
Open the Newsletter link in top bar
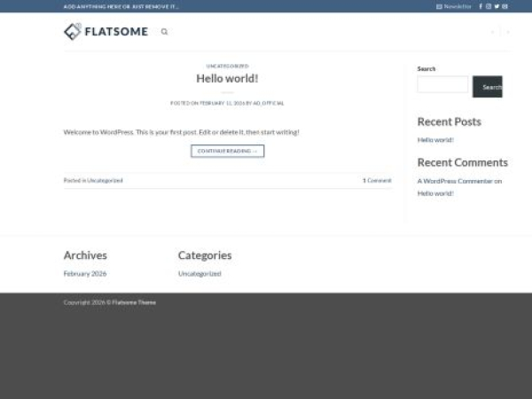(x=454, y=6)
